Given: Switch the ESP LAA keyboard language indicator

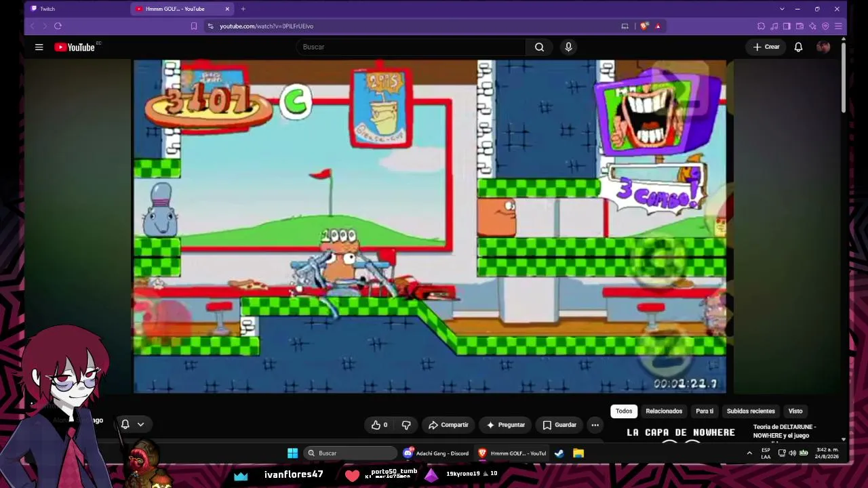Looking at the screenshot, I should coord(766,453).
